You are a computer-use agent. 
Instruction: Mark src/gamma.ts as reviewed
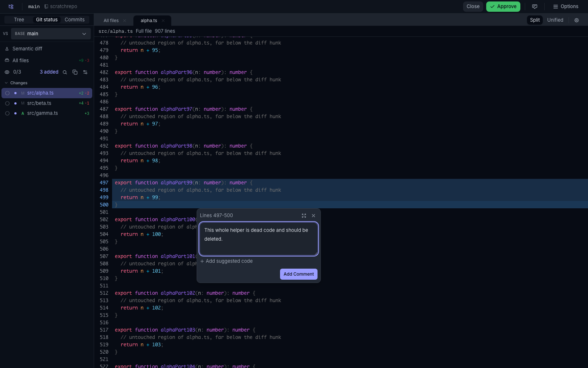click(7, 113)
